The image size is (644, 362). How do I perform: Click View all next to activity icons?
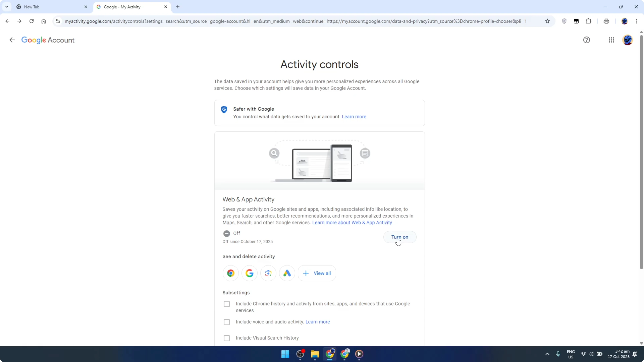(x=317, y=273)
